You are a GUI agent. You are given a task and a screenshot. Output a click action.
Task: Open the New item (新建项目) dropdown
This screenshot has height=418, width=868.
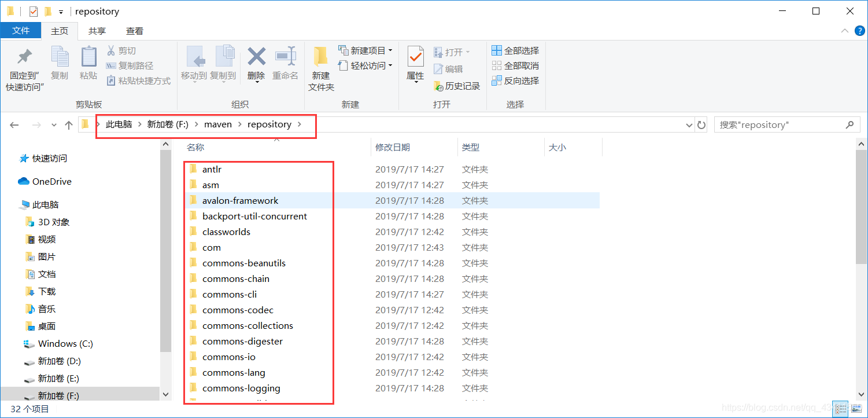click(365, 51)
